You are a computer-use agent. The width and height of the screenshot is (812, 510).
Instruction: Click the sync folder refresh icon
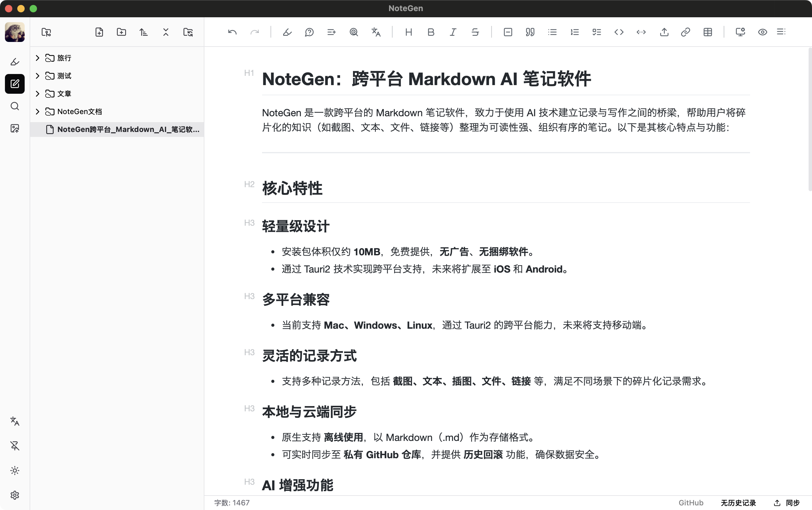188,32
